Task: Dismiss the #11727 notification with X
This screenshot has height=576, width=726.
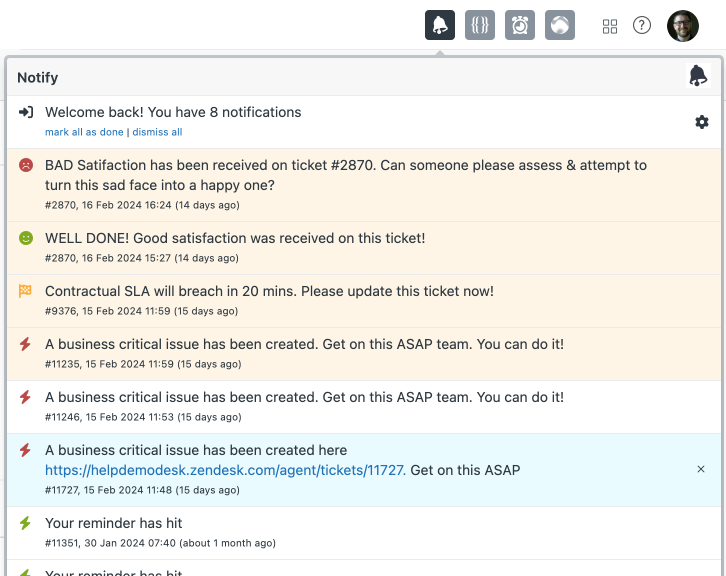Action: 701,469
